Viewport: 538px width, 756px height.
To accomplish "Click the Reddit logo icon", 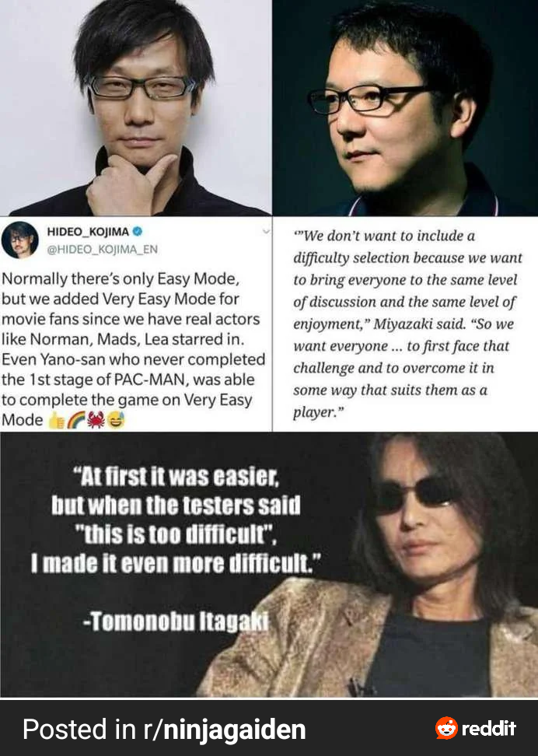I will click(x=446, y=727).
